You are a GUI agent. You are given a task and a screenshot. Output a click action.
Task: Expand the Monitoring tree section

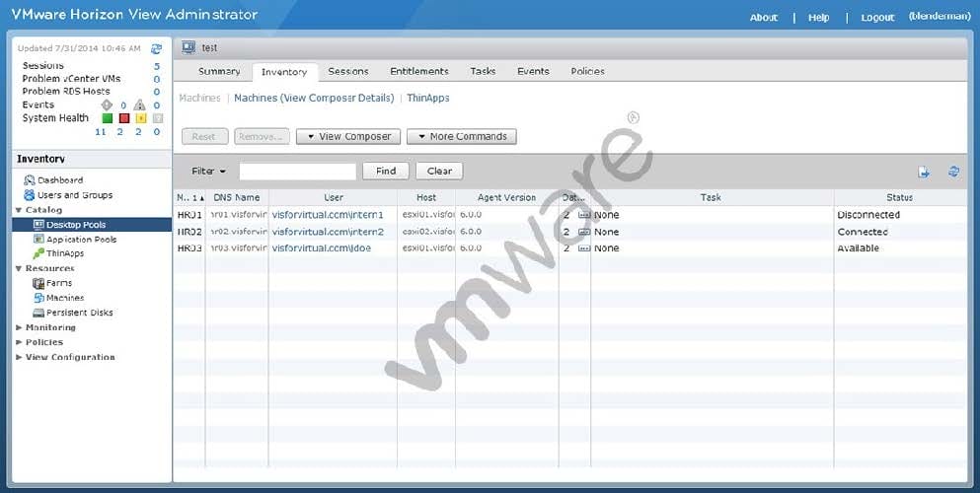coord(19,327)
